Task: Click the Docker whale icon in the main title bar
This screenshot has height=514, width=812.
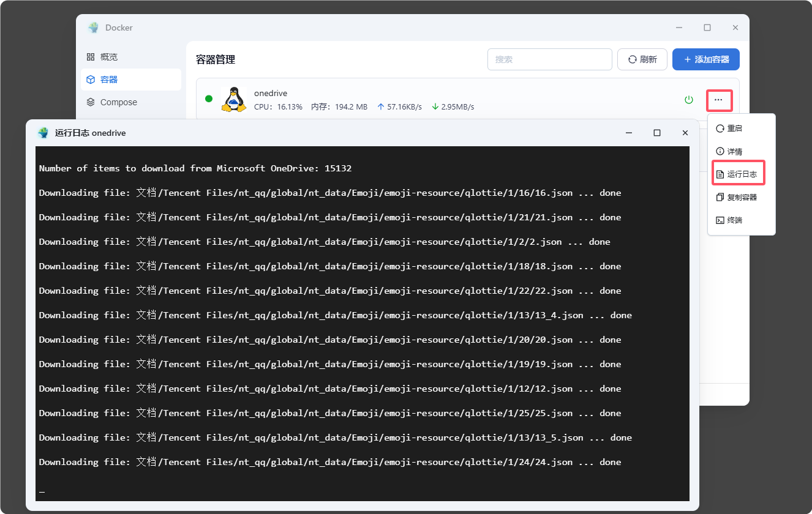Action: click(x=93, y=28)
